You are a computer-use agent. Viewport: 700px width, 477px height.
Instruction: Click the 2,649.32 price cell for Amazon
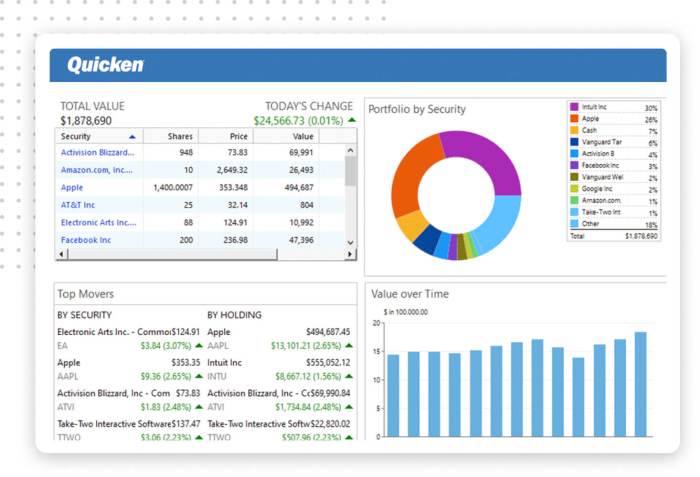click(232, 170)
